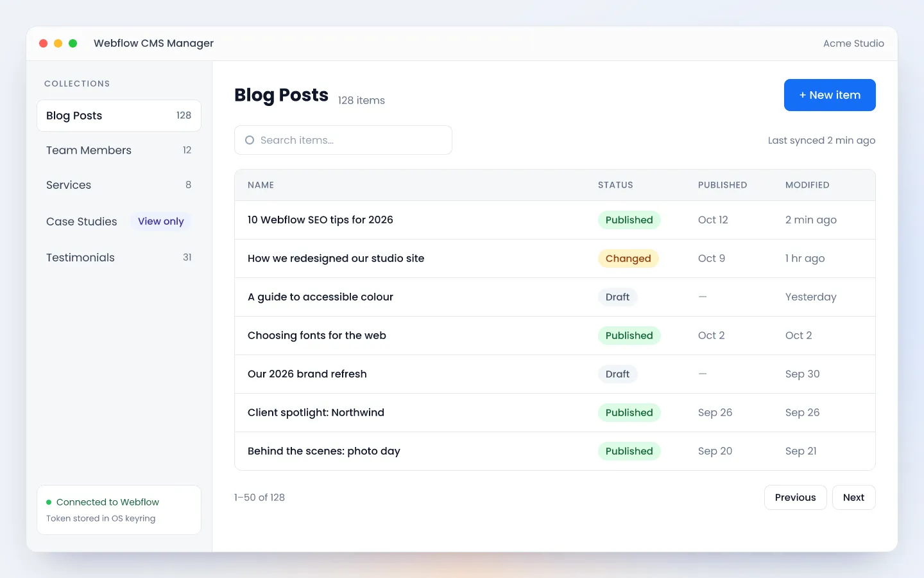This screenshot has height=578, width=924.
Task: Click Published badge for photo day row
Action: tap(629, 451)
